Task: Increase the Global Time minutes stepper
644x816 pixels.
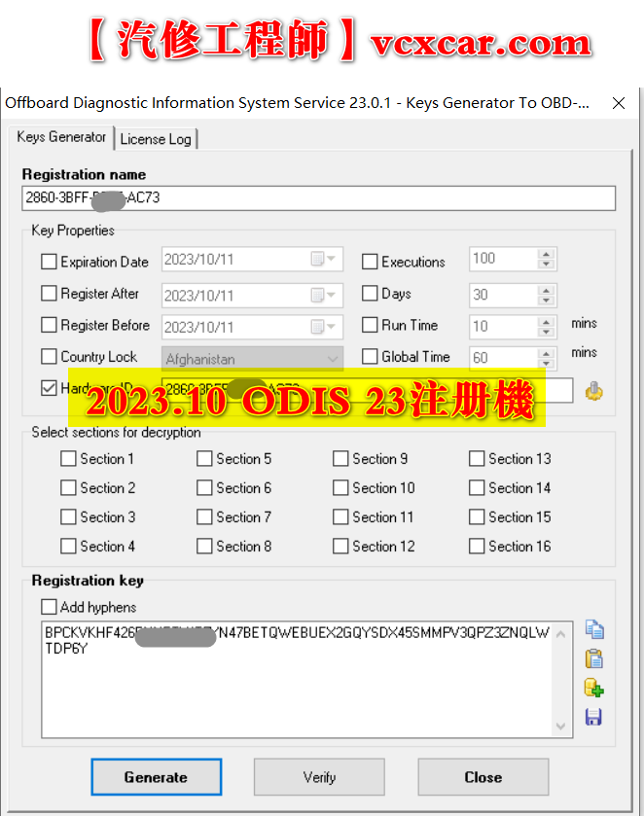Action: click(546, 353)
